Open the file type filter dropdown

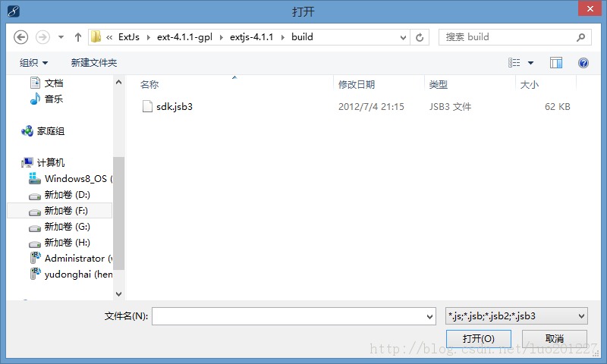point(517,316)
